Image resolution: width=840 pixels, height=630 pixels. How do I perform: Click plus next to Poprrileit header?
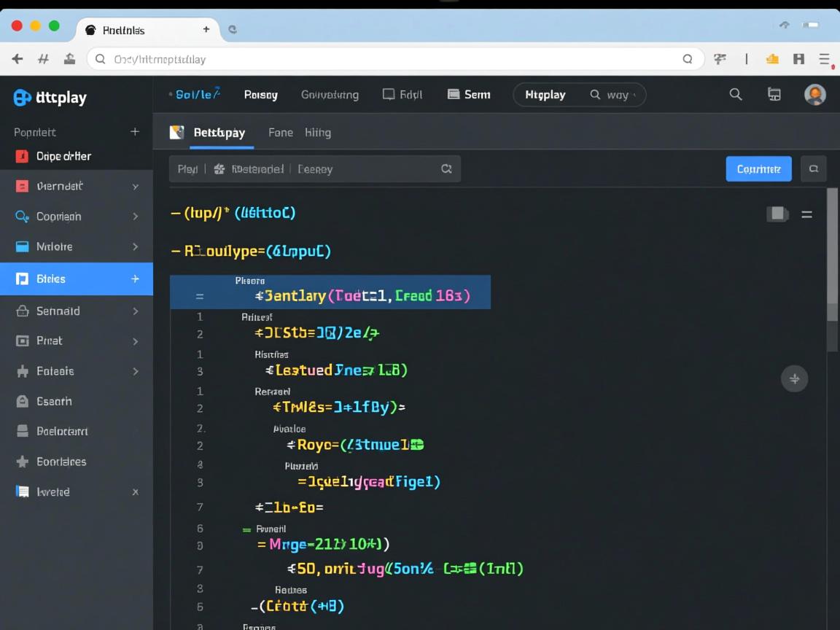pyautogui.click(x=135, y=132)
